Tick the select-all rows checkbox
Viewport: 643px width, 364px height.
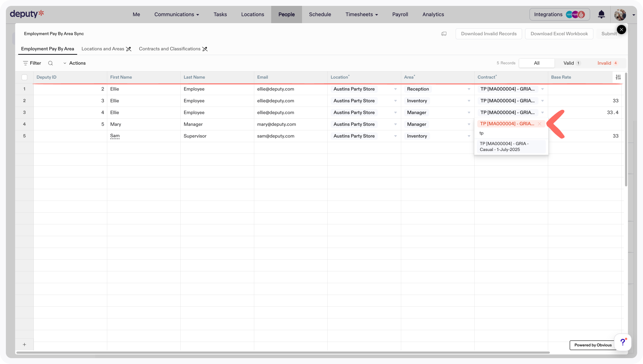[x=25, y=77]
